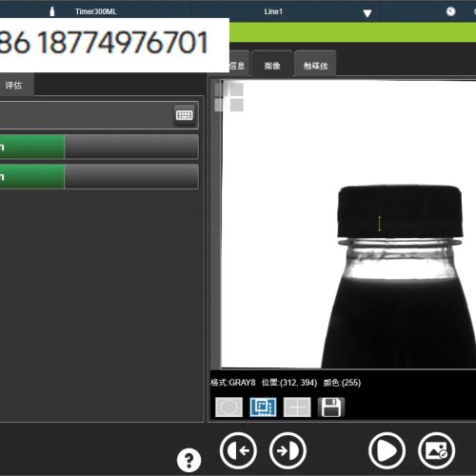Toggle the blue highlighted tool overlay icon

(263, 407)
